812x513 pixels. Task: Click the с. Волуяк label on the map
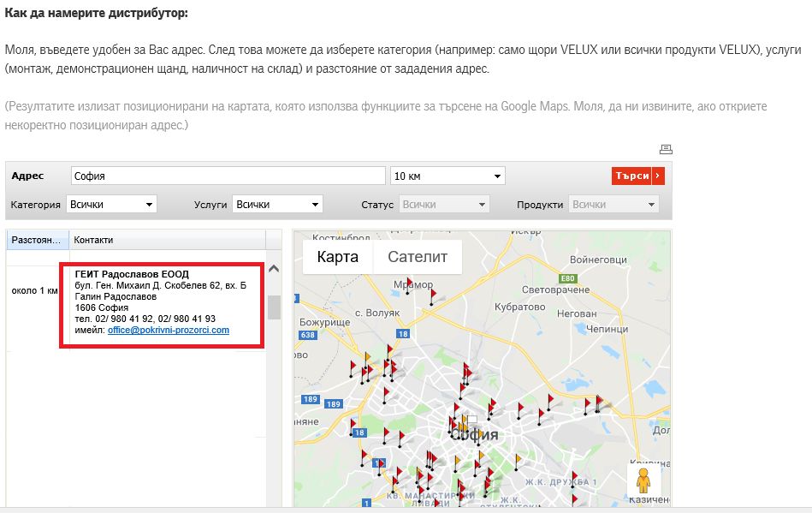coord(377,313)
